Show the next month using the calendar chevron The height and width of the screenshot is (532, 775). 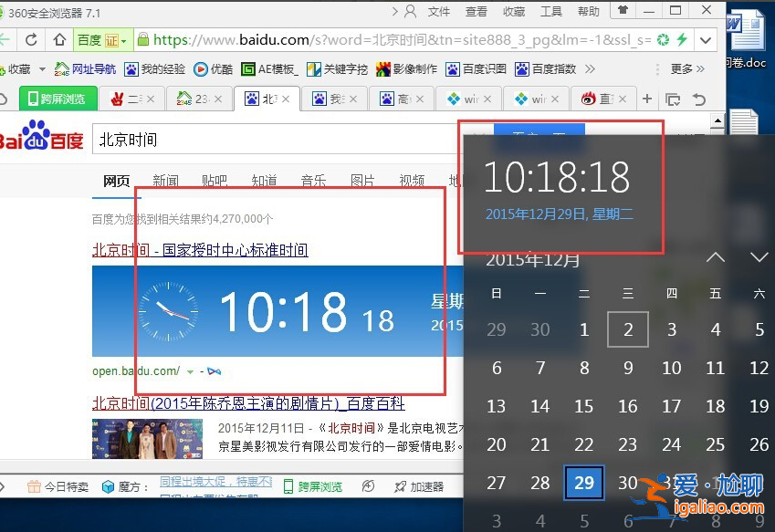pos(759,257)
